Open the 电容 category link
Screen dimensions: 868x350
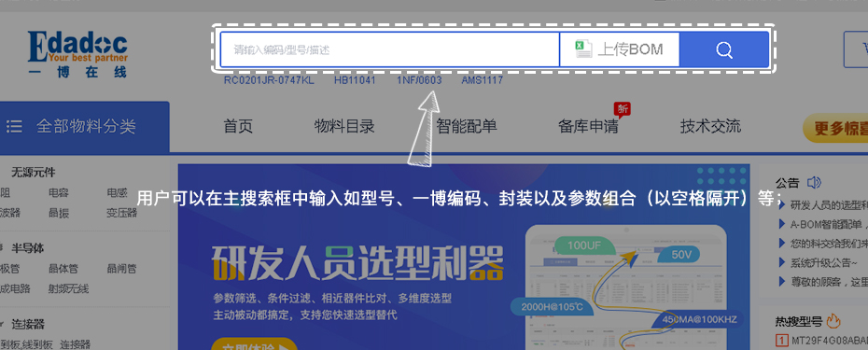[x=58, y=193]
